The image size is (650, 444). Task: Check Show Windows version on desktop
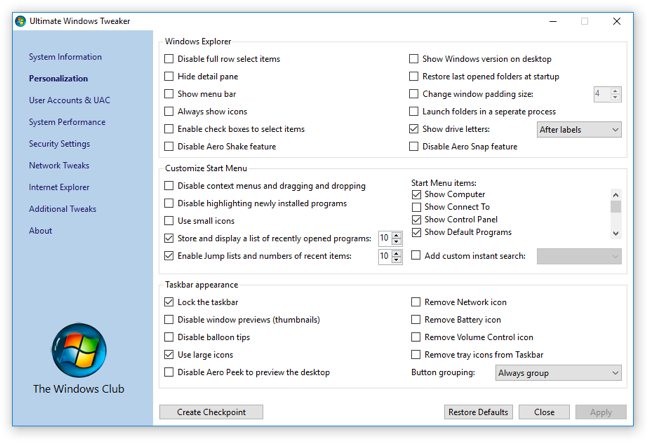(414, 59)
